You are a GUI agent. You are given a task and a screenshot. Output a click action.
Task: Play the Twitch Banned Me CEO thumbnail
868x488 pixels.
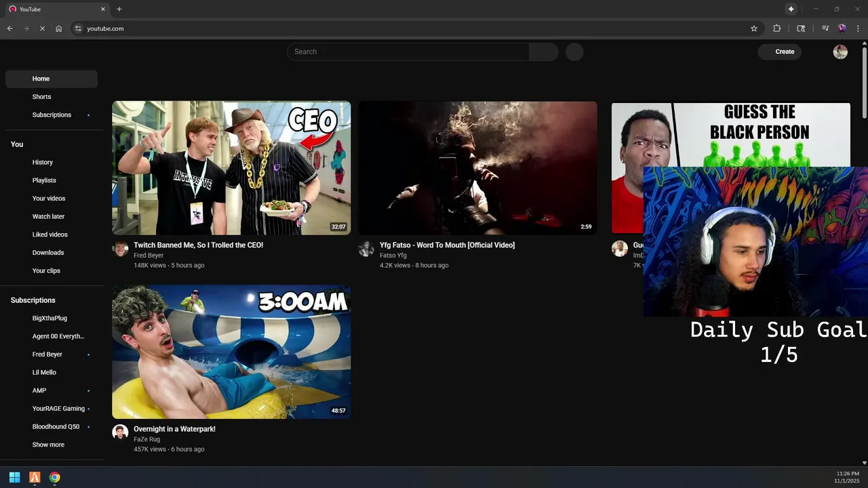pyautogui.click(x=231, y=168)
